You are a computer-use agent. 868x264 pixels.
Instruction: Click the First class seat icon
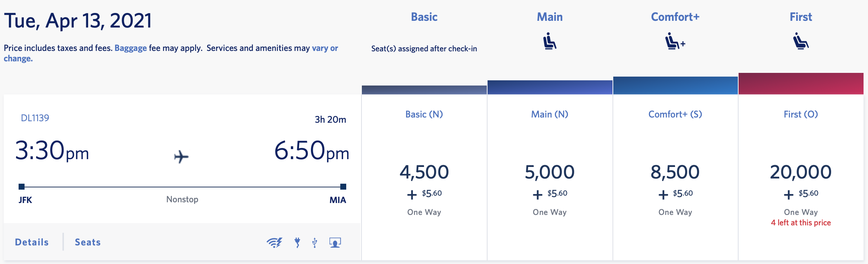pyautogui.click(x=800, y=42)
